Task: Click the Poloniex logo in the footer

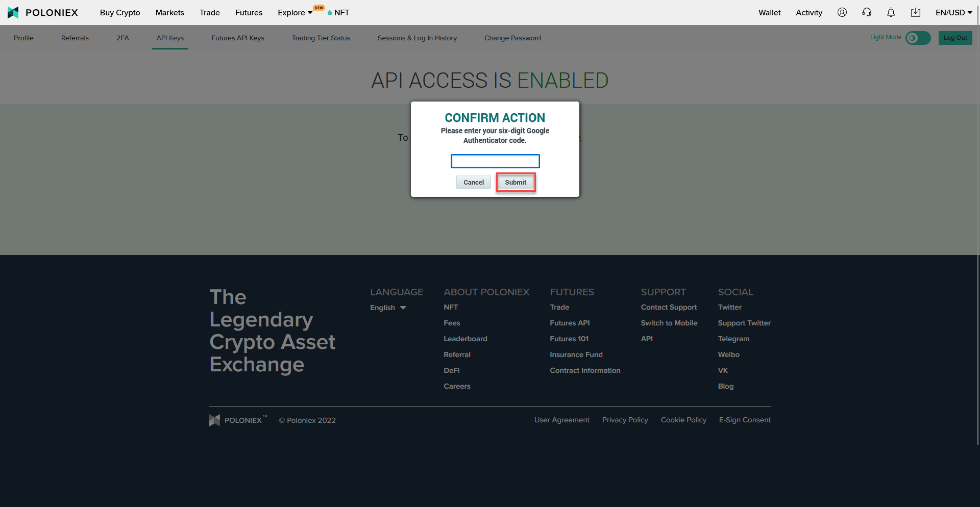Action: (x=238, y=420)
